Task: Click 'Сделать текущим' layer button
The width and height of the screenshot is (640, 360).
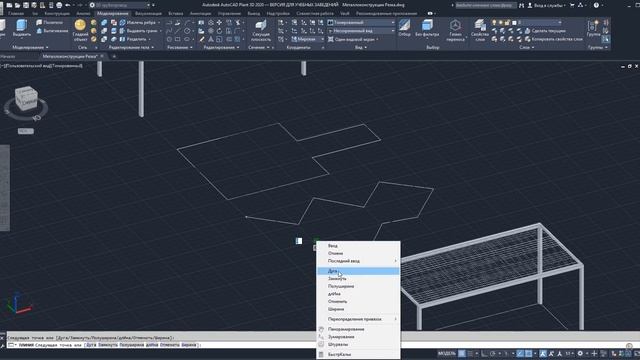Action: pyautogui.click(x=545, y=31)
